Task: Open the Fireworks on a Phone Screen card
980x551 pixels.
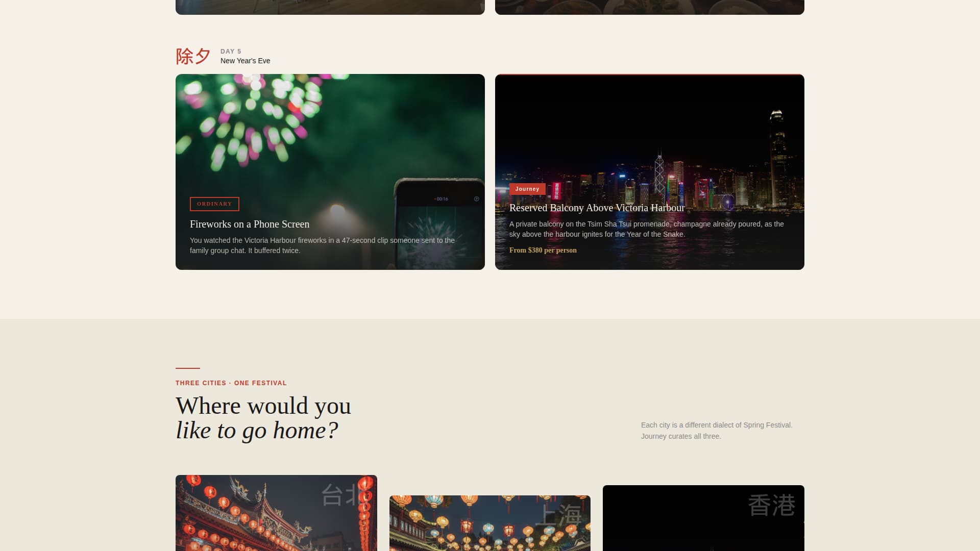Action: [x=330, y=172]
